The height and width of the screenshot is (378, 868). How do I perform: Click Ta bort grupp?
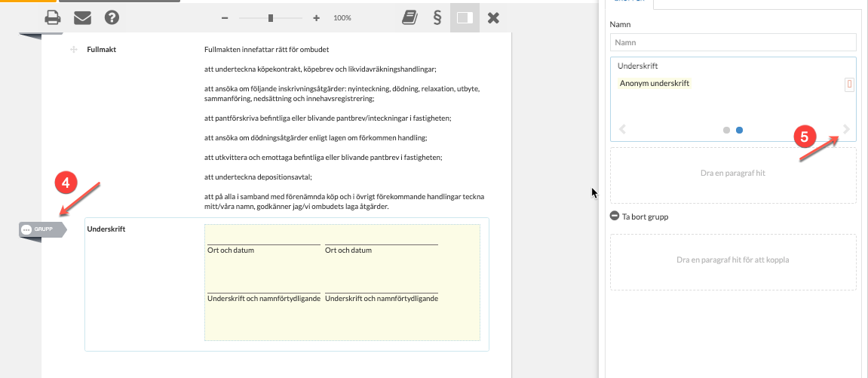(x=639, y=217)
